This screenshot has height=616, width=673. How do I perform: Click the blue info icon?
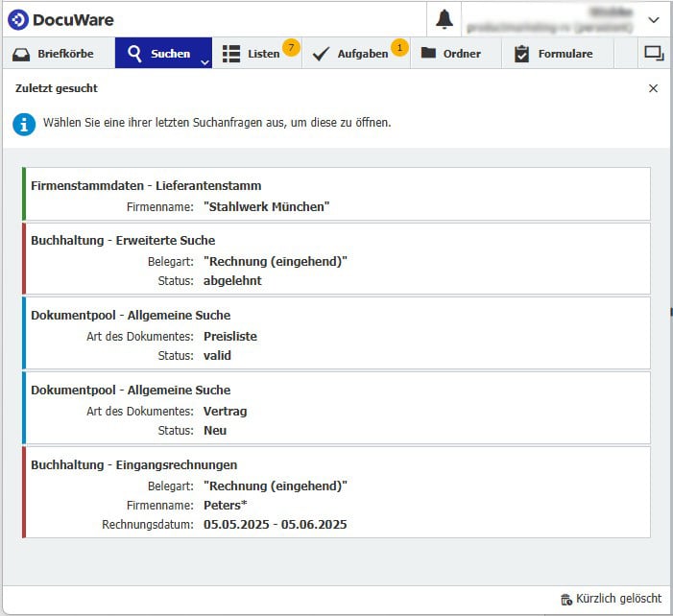point(24,125)
